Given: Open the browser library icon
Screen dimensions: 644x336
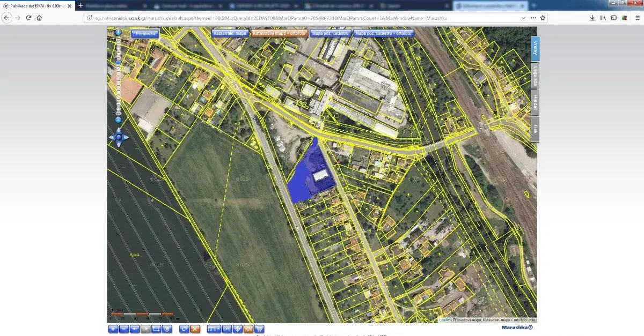Looking at the screenshot, I should point(603,18).
